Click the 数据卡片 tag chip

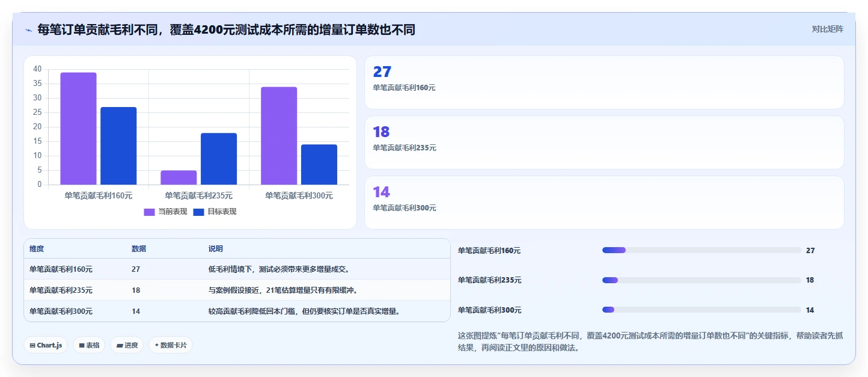[171, 345]
